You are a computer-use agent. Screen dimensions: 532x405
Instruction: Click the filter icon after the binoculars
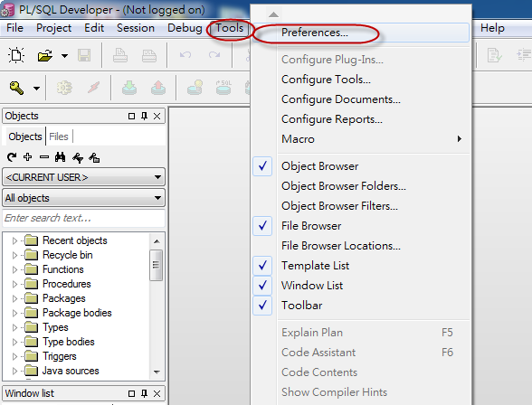78,157
